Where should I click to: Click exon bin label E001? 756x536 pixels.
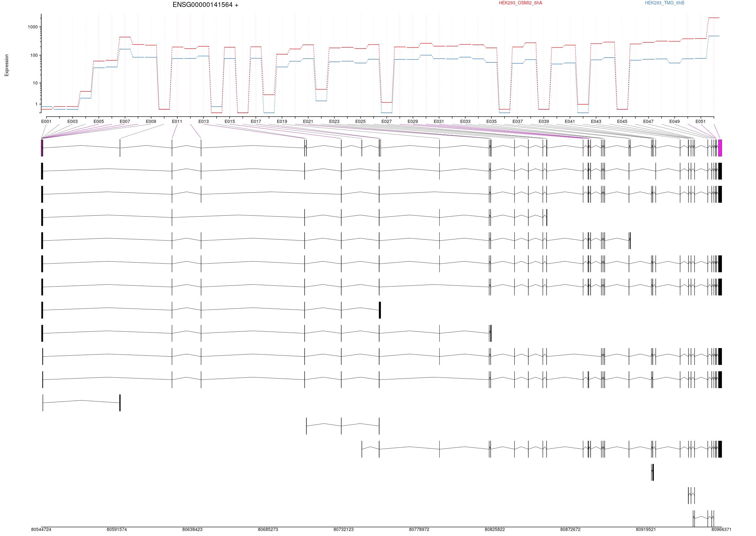coord(47,121)
